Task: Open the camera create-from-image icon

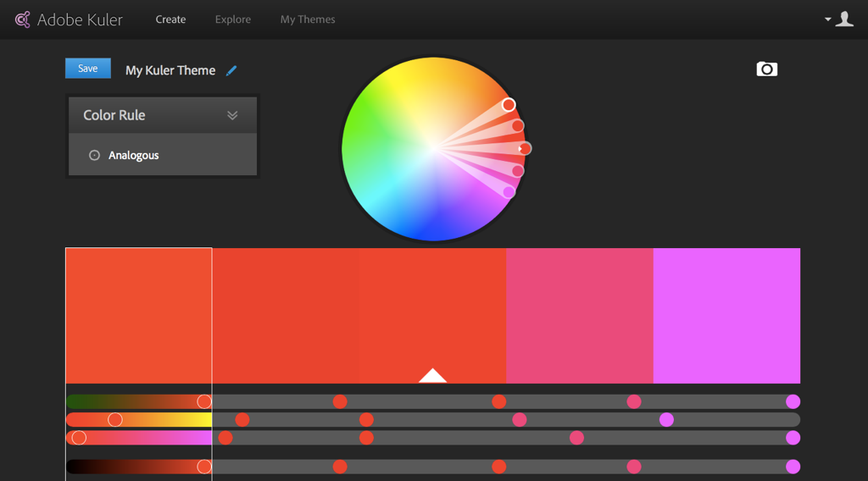Action: pos(766,69)
